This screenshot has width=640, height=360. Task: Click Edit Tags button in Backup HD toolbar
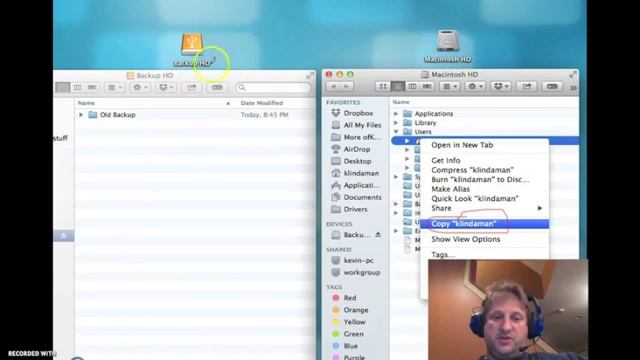pyautogui.click(x=217, y=87)
